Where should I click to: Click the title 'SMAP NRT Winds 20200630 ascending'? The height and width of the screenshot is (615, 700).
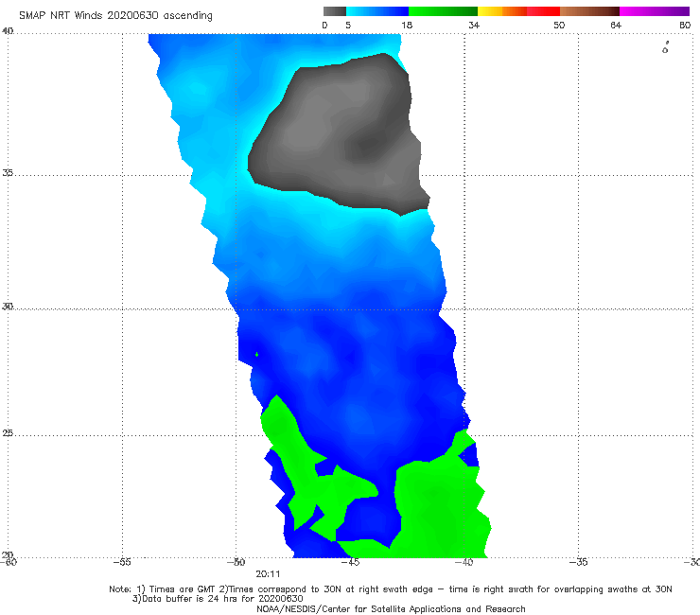click(x=115, y=15)
